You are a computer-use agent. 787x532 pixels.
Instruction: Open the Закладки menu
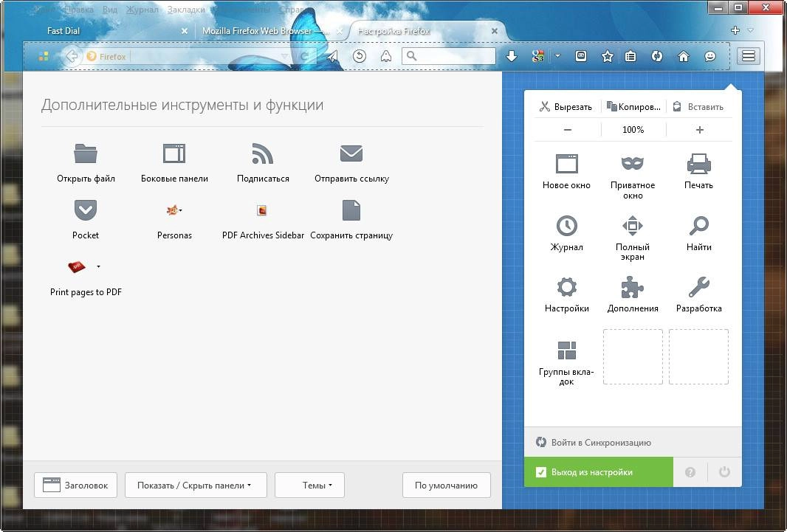tap(186, 10)
